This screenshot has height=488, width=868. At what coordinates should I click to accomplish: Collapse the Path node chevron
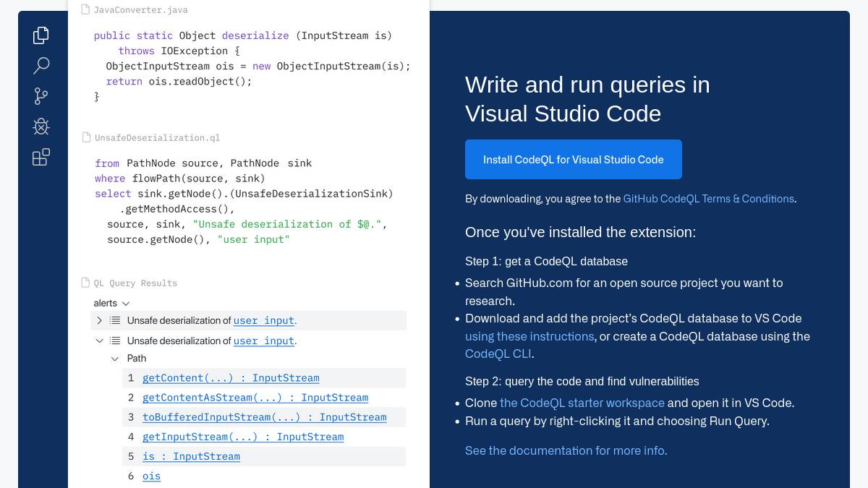tap(115, 359)
